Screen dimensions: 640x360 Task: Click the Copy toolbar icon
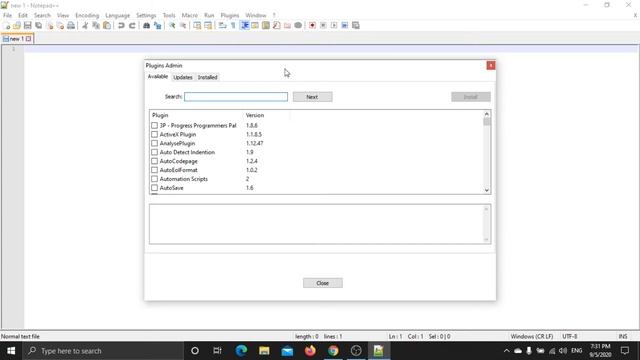96,25
